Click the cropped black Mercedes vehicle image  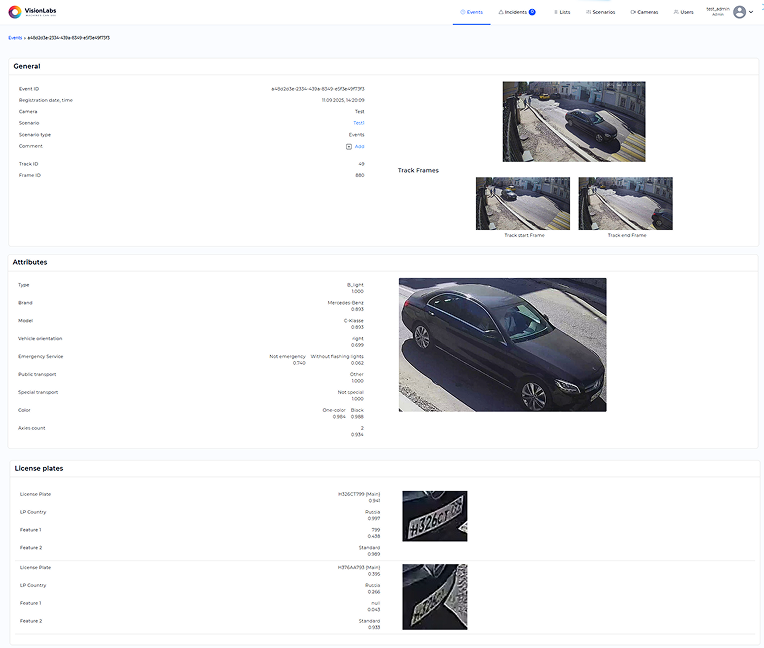pos(502,344)
